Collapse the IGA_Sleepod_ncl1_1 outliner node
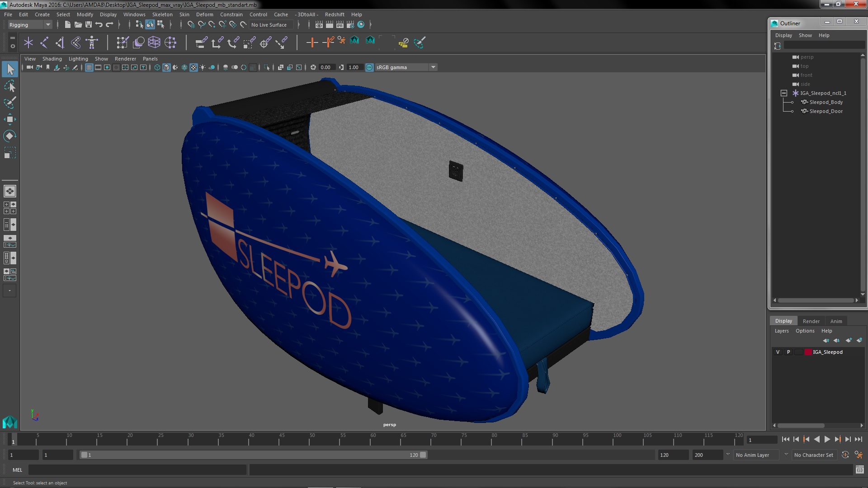The width and height of the screenshot is (868, 488). (784, 93)
